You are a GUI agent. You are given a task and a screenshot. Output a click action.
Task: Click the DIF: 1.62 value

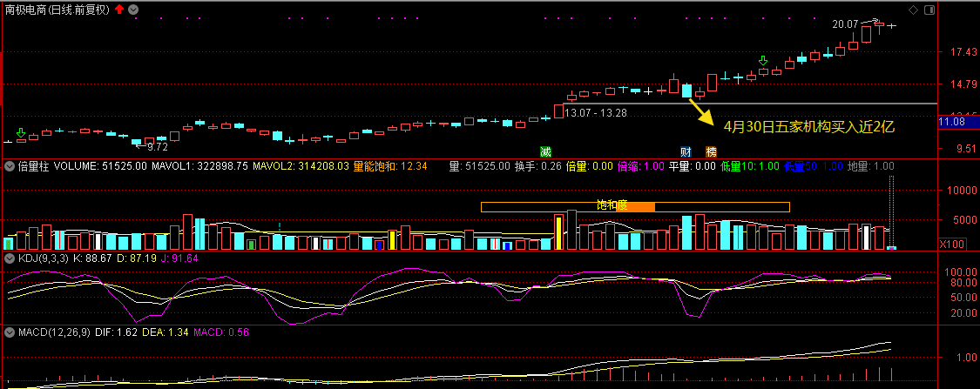click(116, 332)
